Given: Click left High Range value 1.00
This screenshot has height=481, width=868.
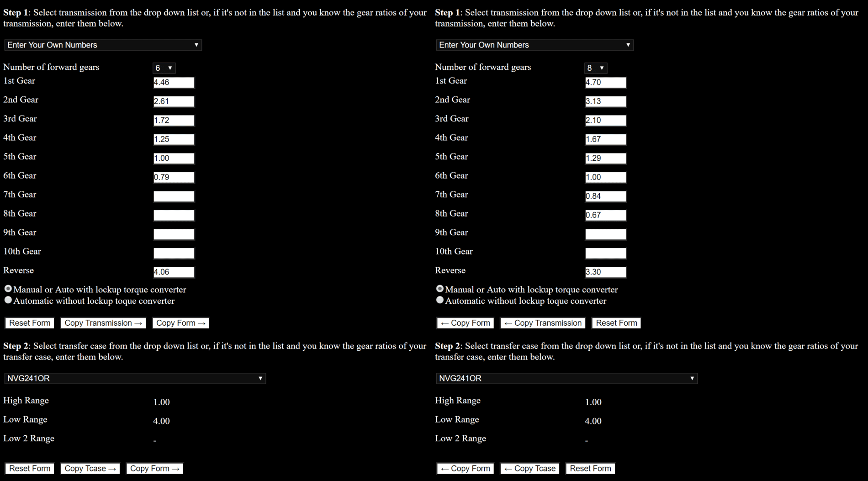Looking at the screenshot, I should 161,402.
